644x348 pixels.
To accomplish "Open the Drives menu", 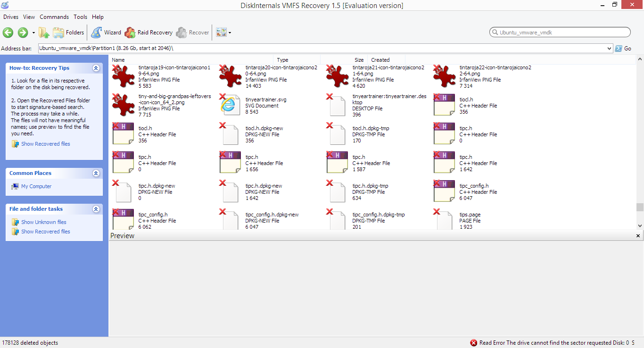I will 11,17.
